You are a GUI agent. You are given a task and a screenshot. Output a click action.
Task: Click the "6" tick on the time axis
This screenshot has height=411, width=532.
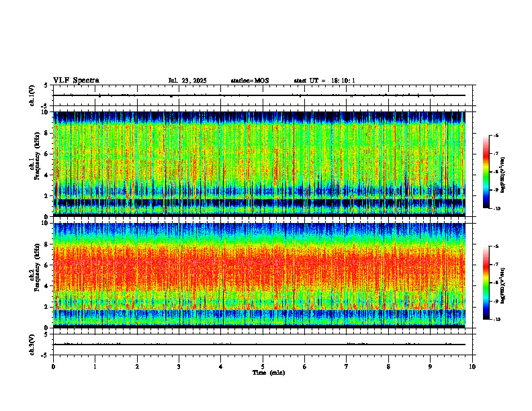[305, 367]
